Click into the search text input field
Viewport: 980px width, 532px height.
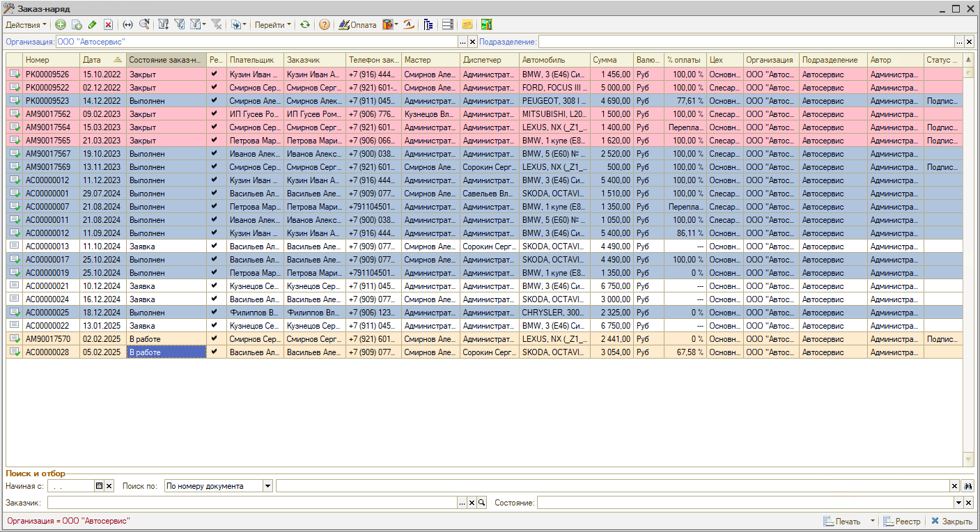[613, 486]
